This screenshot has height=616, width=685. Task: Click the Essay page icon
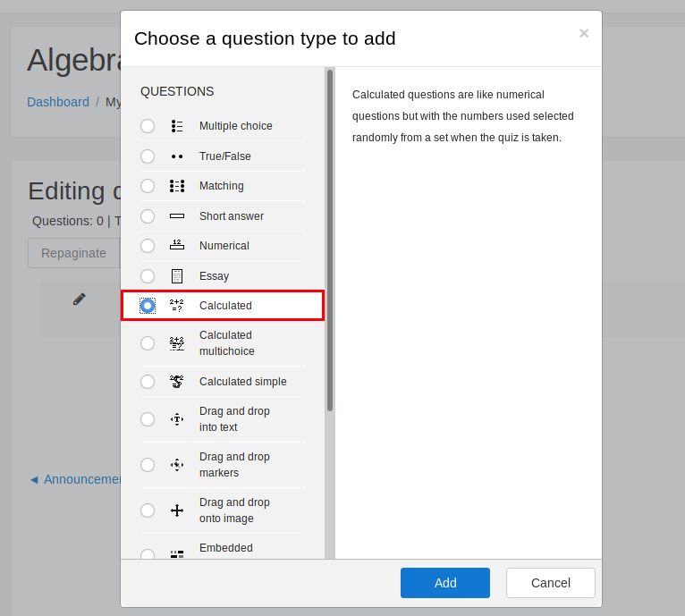(x=177, y=276)
